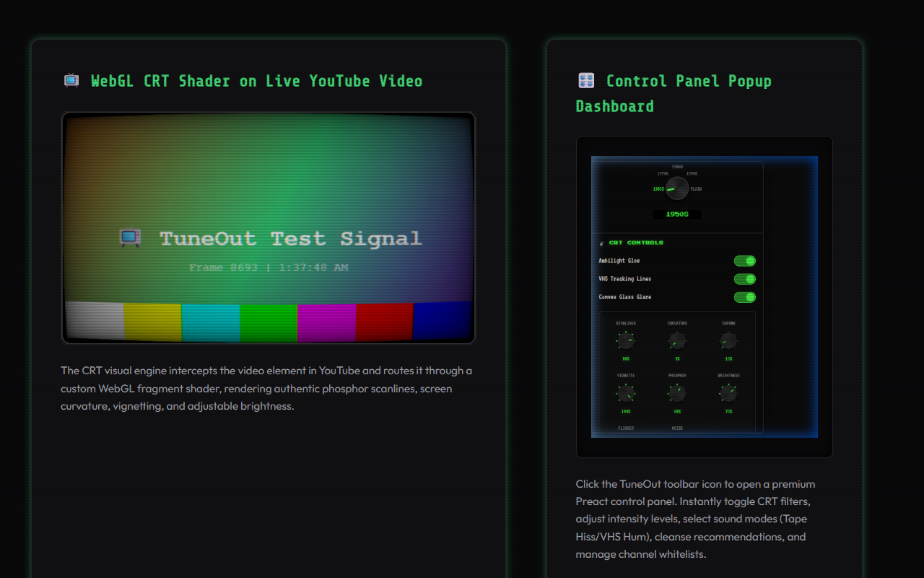
Task: Click the TV emoji beside WebGL CRT Shader heading
Action: coord(71,80)
